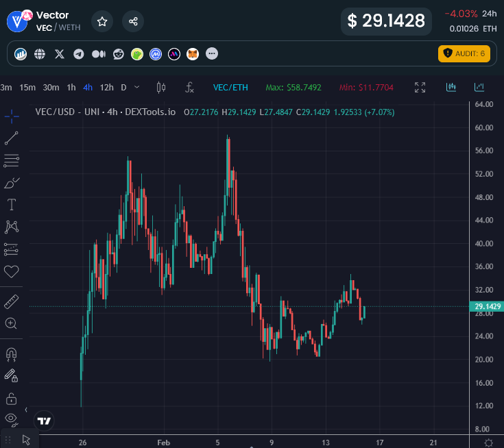504x448 pixels.
Task: Show more links with the ellipsis icon
Action: point(211,53)
